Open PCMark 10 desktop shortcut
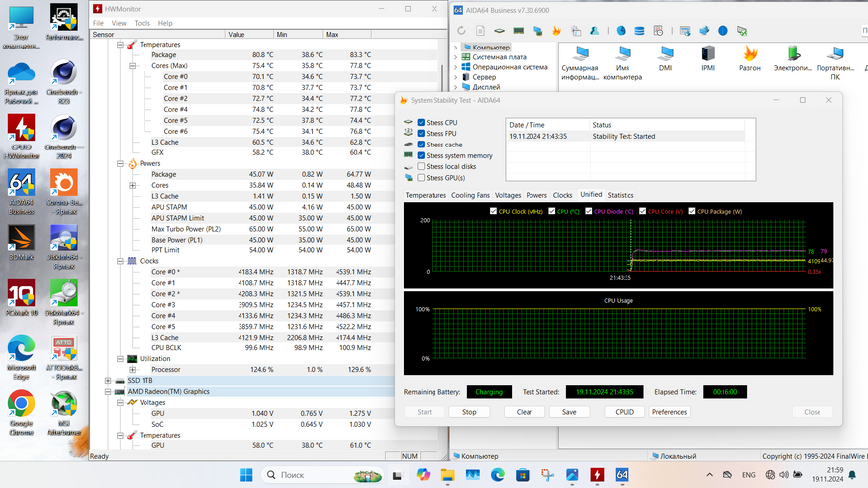868x488 pixels. point(21,298)
